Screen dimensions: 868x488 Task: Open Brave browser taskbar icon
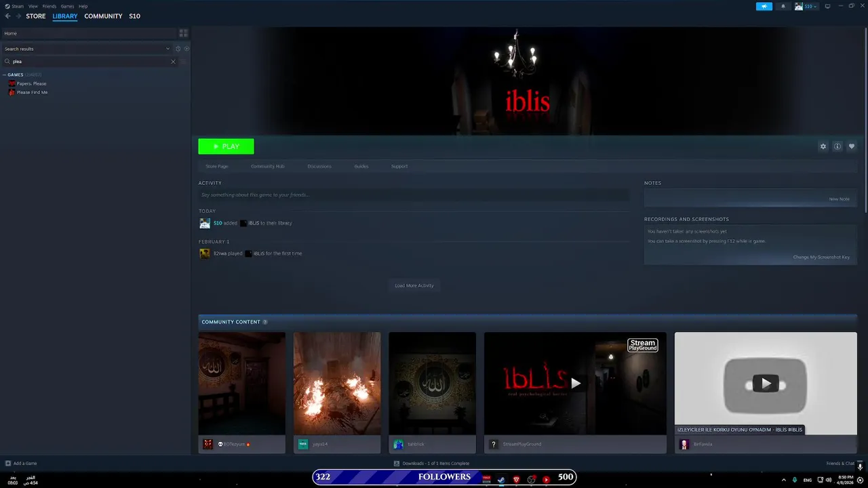(x=516, y=479)
